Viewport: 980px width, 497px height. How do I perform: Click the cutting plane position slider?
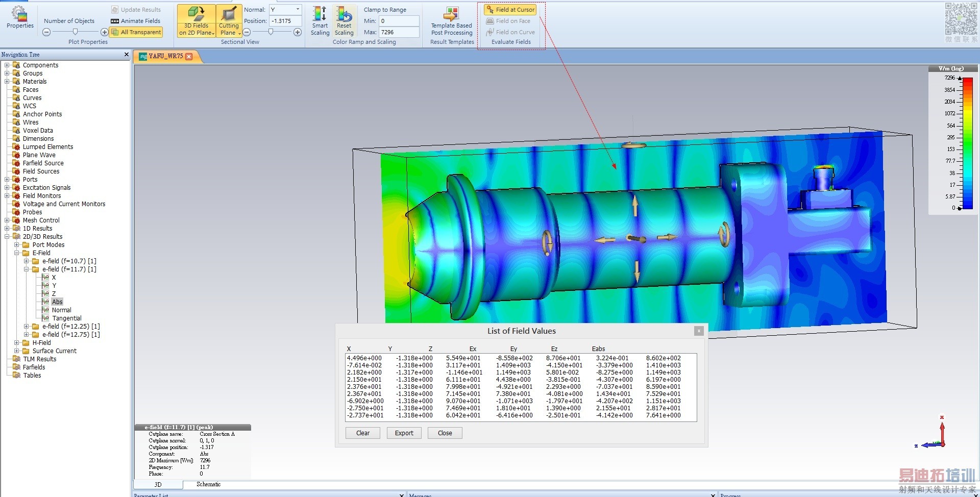point(272,32)
